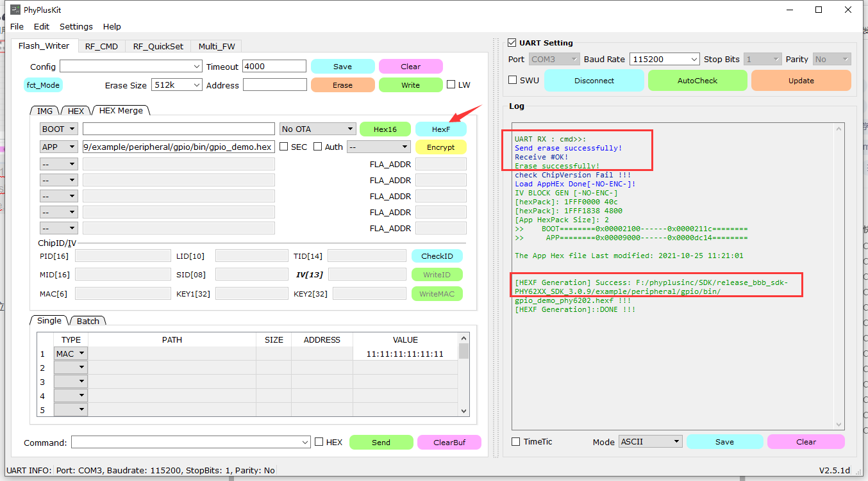This screenshot has width=868, height=481.
Task: Click the green Write button
Action: click(411, 85)
